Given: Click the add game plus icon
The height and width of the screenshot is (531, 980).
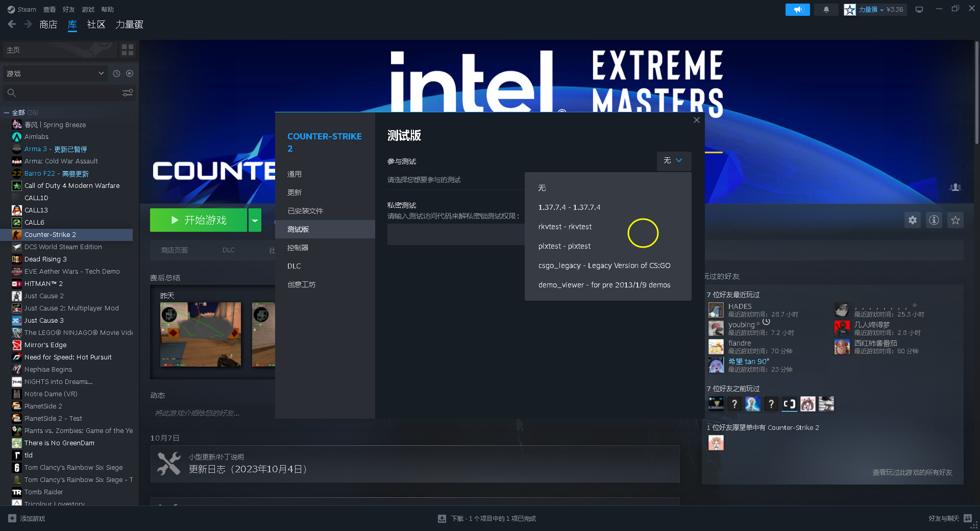Looking at the screenshot, I should pos(12,518).
